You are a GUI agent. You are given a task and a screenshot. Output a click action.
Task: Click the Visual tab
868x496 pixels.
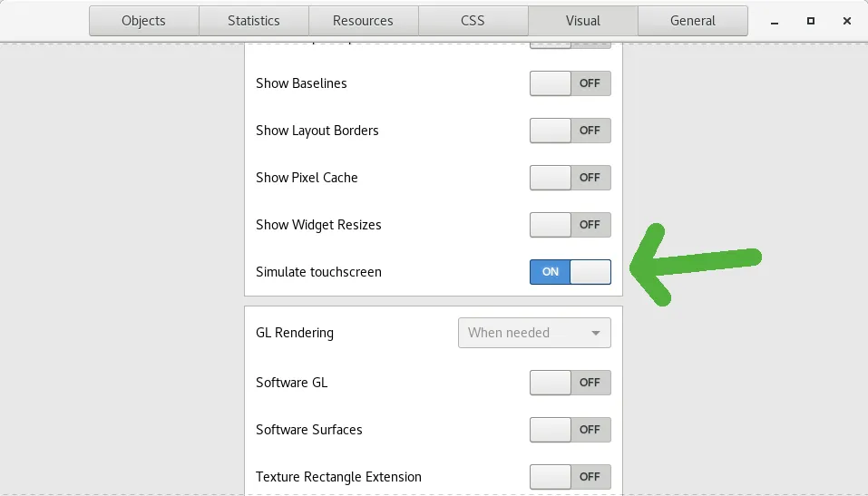(x=582, y=21)
